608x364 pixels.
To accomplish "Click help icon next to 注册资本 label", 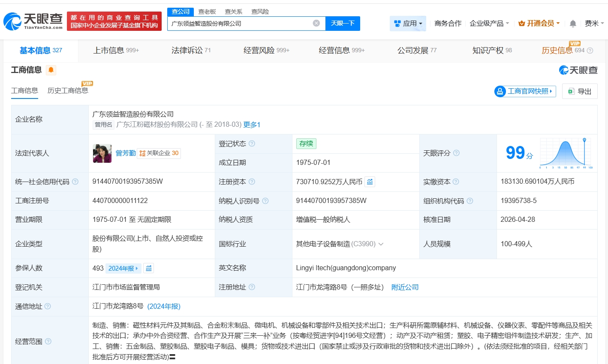I will 252,182.
